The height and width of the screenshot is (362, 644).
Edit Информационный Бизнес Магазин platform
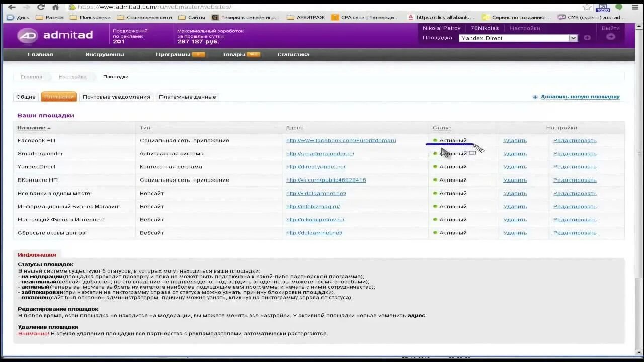coord(575,206)
